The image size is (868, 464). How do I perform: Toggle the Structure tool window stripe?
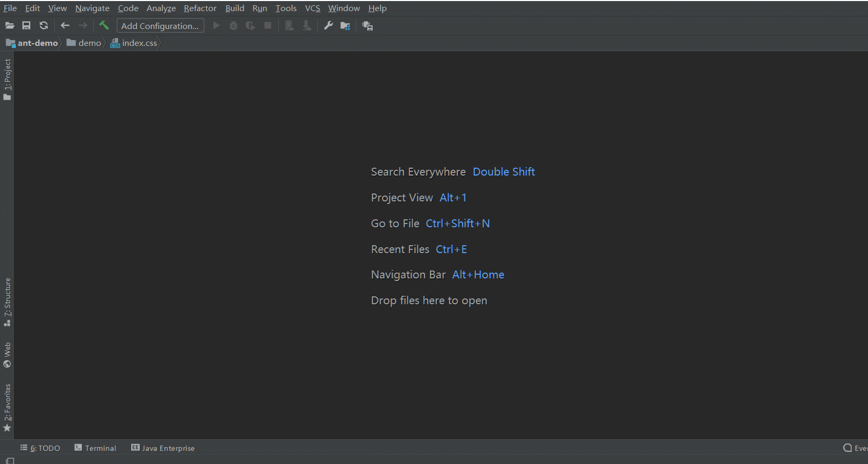(7, 302)
